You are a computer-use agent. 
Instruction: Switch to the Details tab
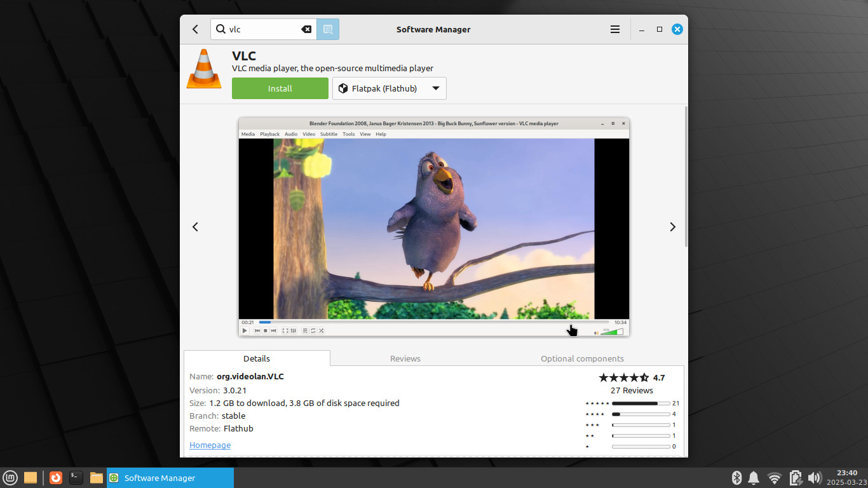(x=257, y=358)
